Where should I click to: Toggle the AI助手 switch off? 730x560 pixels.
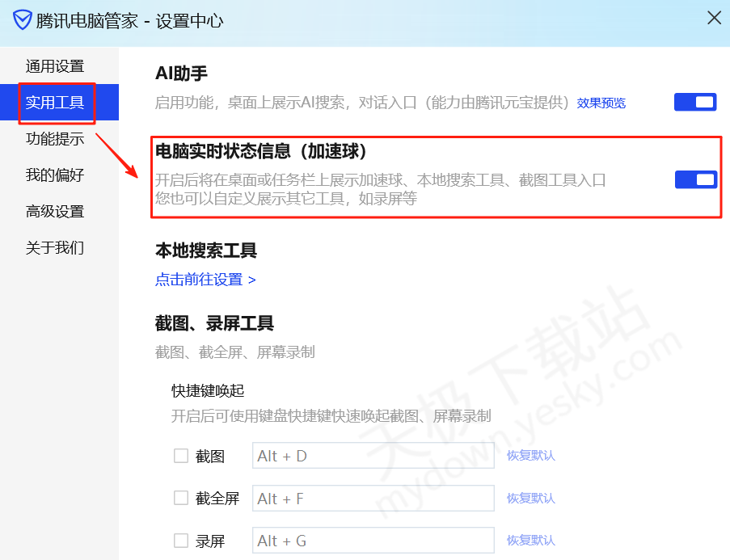coord(695,102)
